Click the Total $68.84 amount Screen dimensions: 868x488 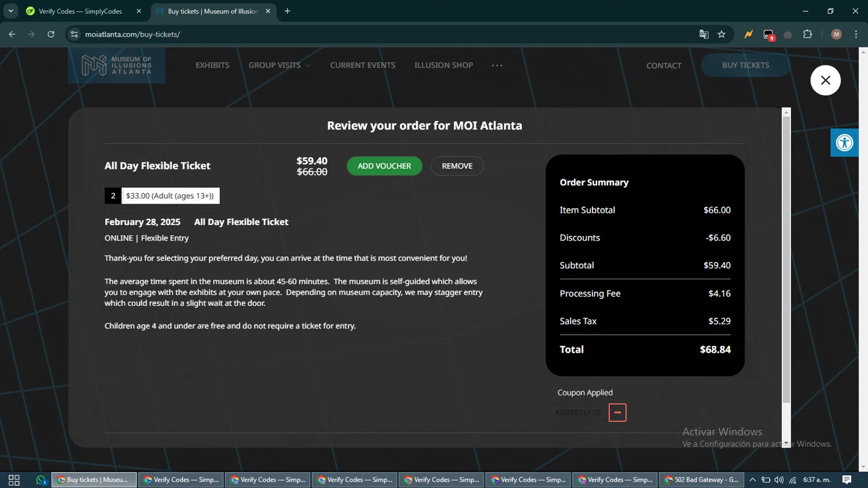(715, 350)
